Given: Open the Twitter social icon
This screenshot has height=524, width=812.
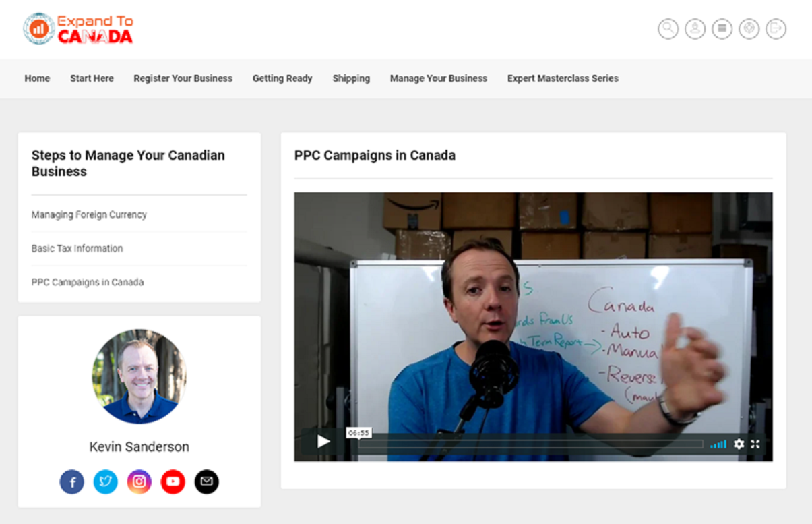Looking at the screenshot, I should click(106, 482).
